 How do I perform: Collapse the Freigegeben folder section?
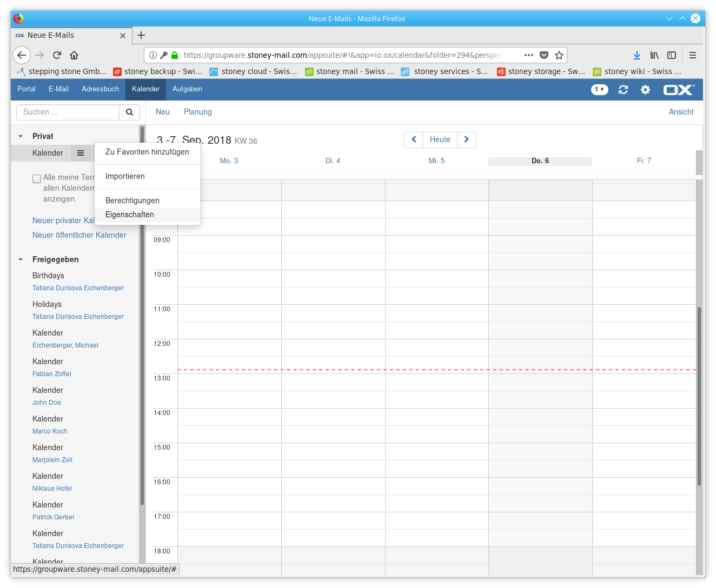tap(21, 259)
